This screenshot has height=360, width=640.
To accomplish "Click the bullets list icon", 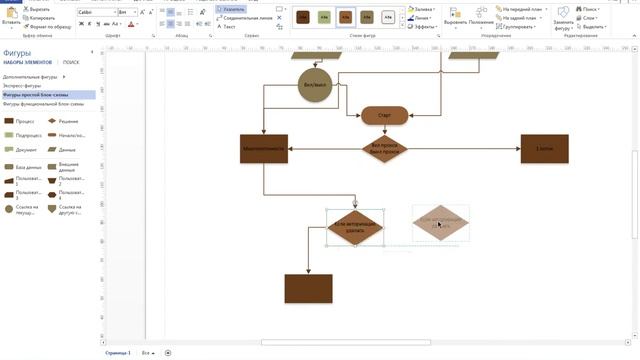I will pyautogui.click(x=191, y=12).
